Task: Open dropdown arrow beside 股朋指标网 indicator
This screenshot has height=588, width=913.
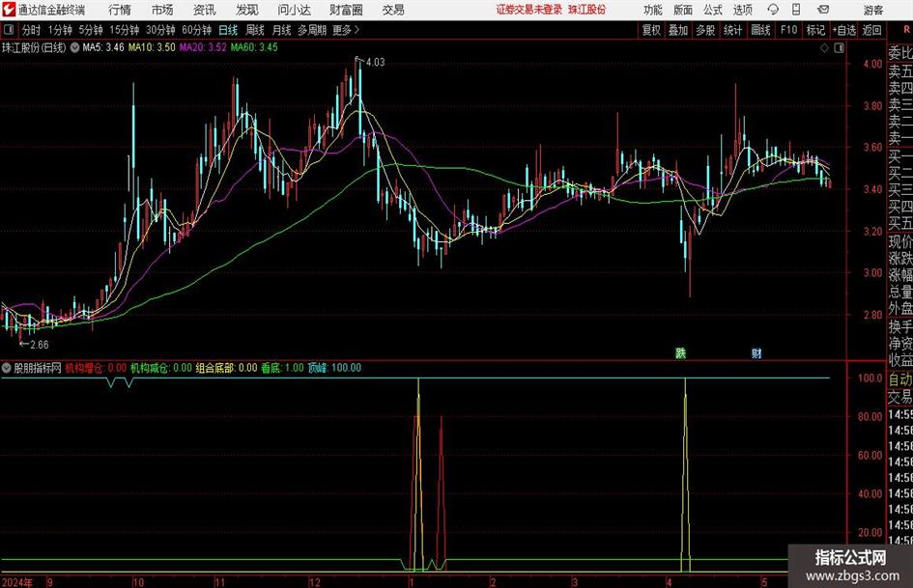Action: pyautogui.click(x=7, y=368)
